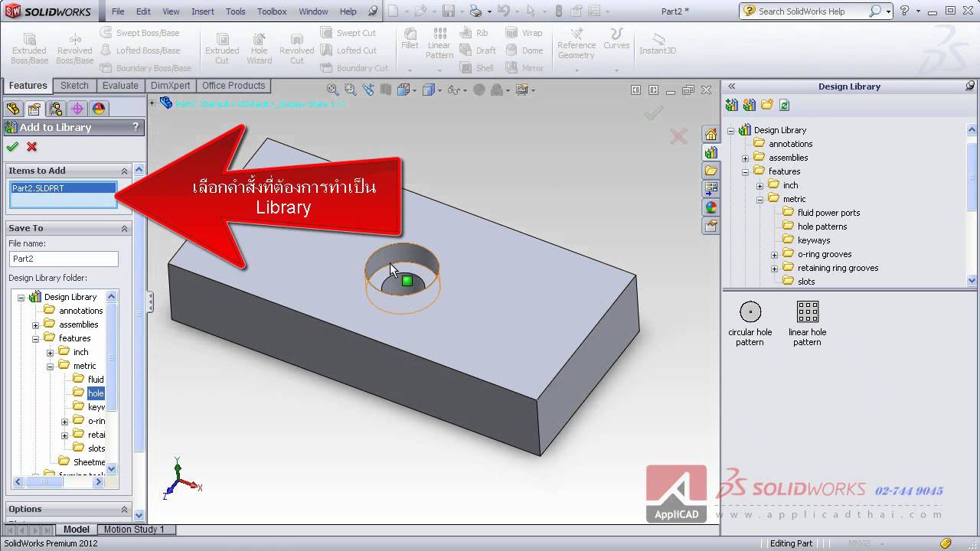Open the Toolbox menu
The width and height of the screenshot is (980, 551).
click(x=272, y=11)
